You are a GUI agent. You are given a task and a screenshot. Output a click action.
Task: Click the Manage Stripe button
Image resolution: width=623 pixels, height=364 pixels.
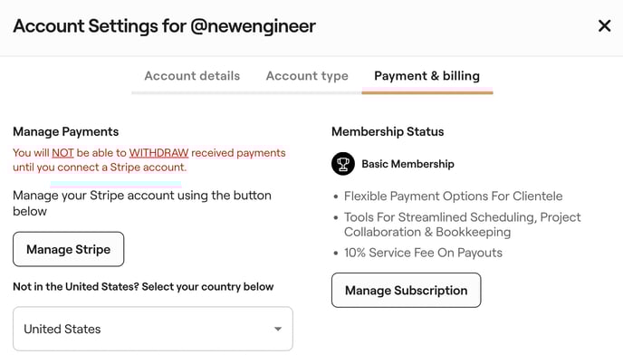[x=68, y=249]
